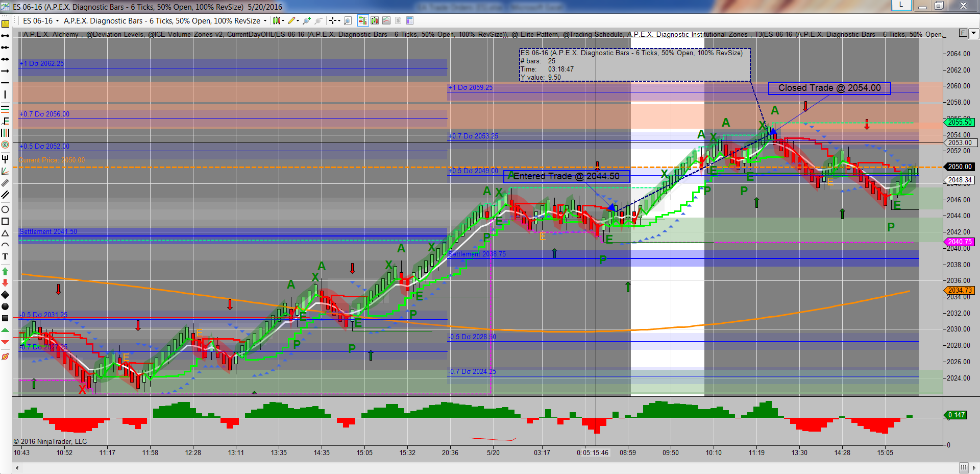Click the horizontal scrollbar thumb
This screenshot has height=474, width=980.
pyautogui.click(x=963, y=468)
